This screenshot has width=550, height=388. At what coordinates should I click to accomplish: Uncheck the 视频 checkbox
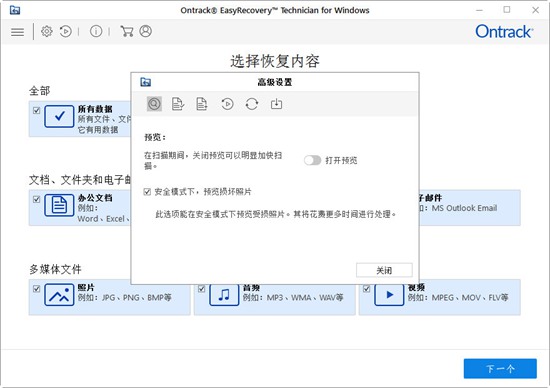pyautogui.click(x=366, y=289)
